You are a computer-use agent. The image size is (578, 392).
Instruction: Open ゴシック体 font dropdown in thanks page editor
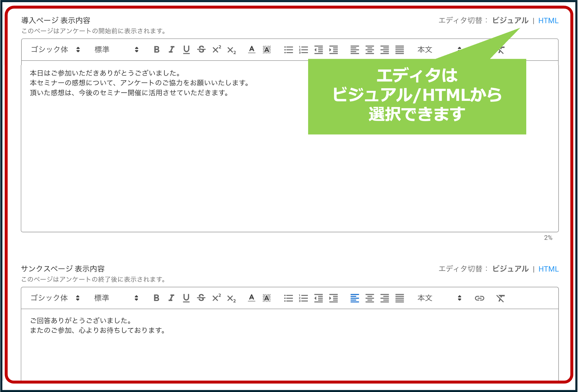(x=55, y=298)
